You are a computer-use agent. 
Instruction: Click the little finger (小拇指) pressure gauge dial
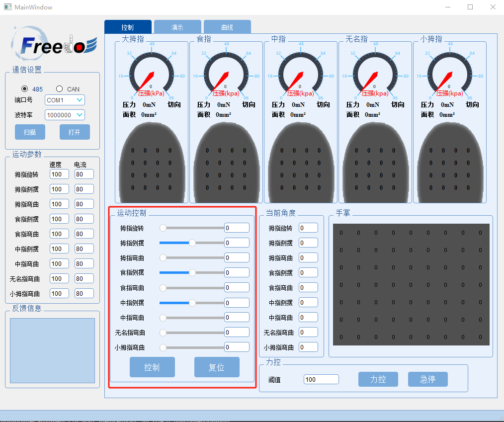pyautogui.click(x=450, y=73)
